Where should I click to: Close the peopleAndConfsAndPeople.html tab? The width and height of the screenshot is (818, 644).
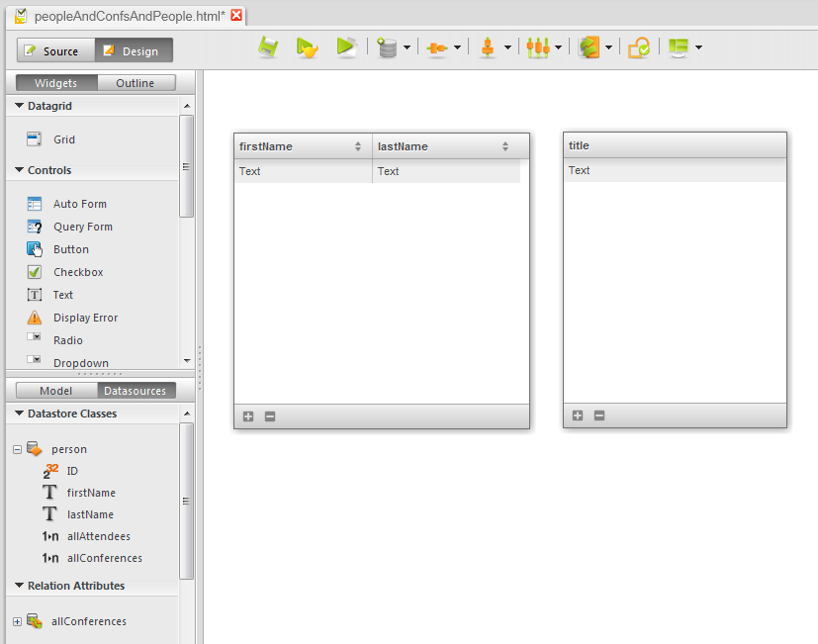pyautogui.click(x=236, y=16)
